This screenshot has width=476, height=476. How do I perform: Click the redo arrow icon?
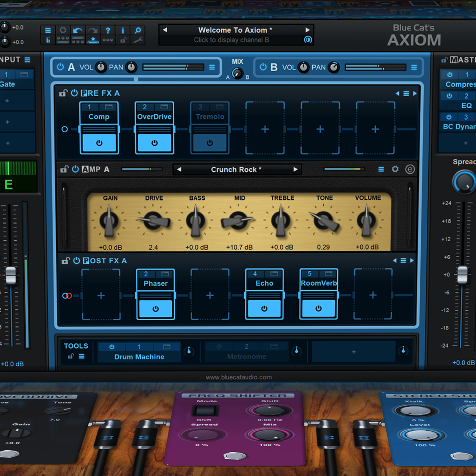pyautogui.click(x=93, y=30)
